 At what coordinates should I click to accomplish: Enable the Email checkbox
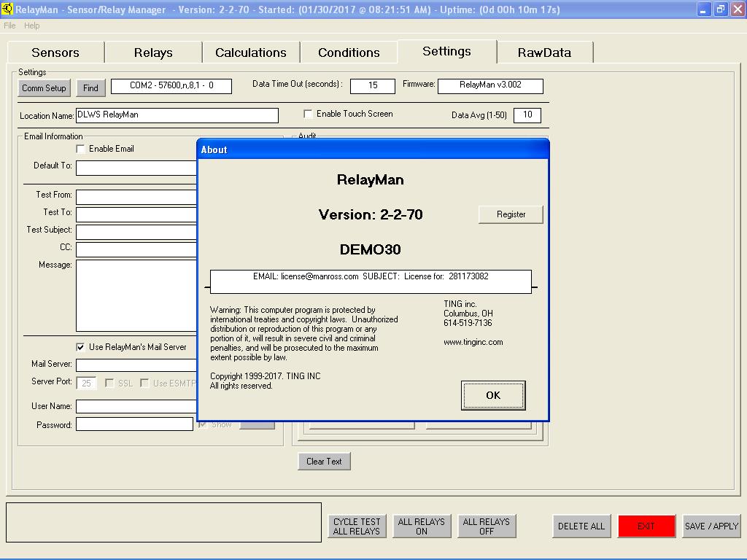click(81, 149)
